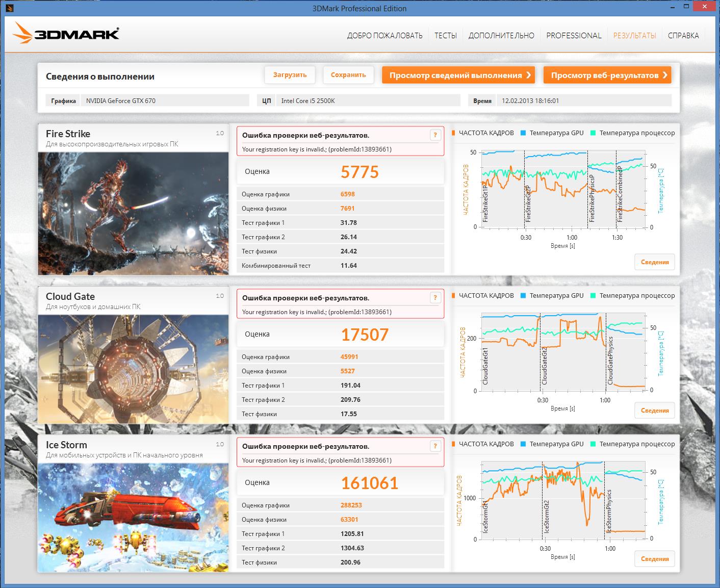The image size is (720, 588).
Task: Click the help question mark in Fire Strike error
Action: click(x=435, y=135)
